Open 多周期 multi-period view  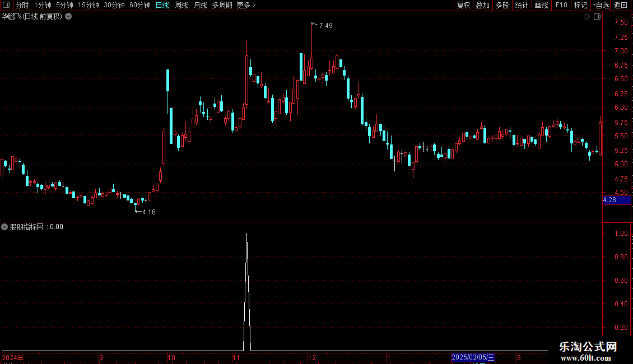pos(222,5)
